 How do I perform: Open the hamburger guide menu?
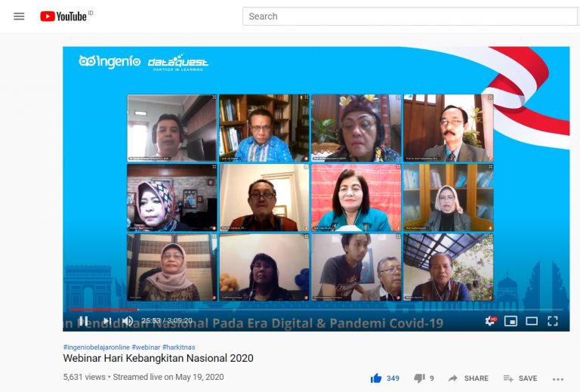click(x=19, y=16)
